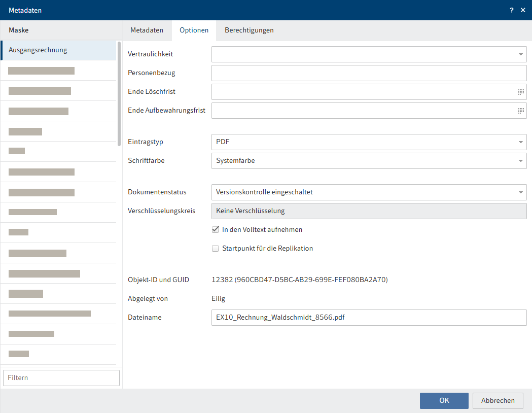Confirm changes with the OK button

(x=444, y=400)
